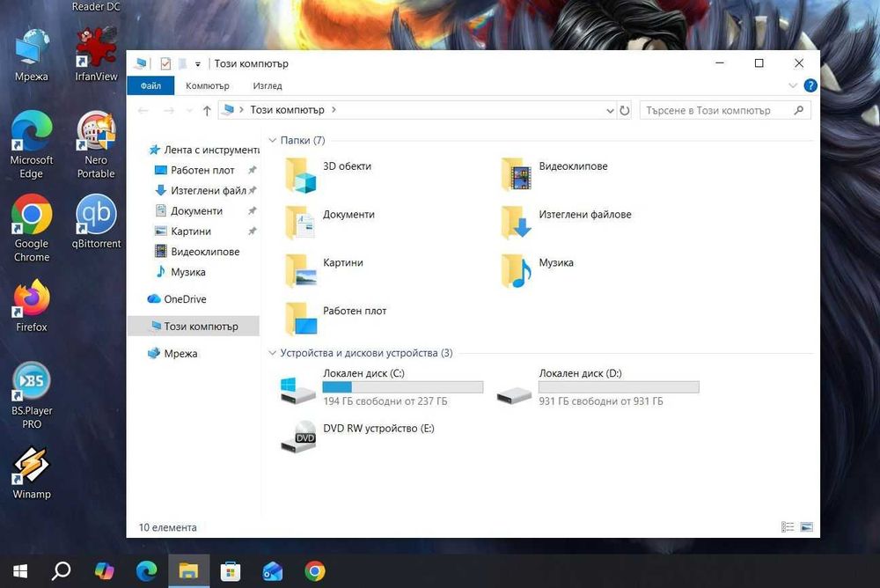Click the New folder quick access icon
This screenshot has width=880, height=588.
tap(182, 63)
